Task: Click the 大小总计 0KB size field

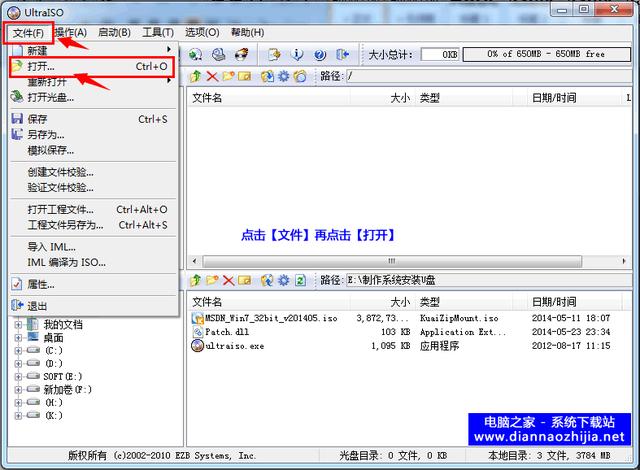Action: tap(440, 55)
